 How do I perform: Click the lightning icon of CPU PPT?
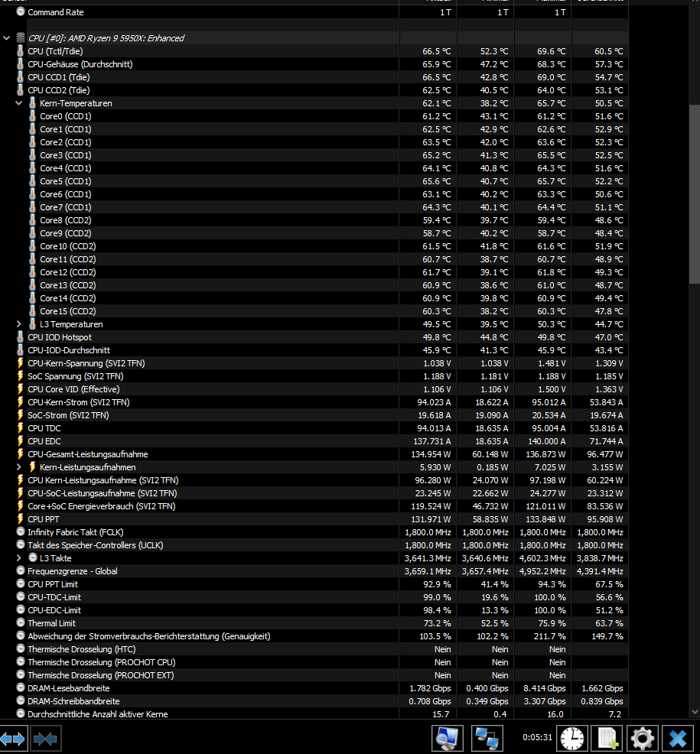pos(20,519)
